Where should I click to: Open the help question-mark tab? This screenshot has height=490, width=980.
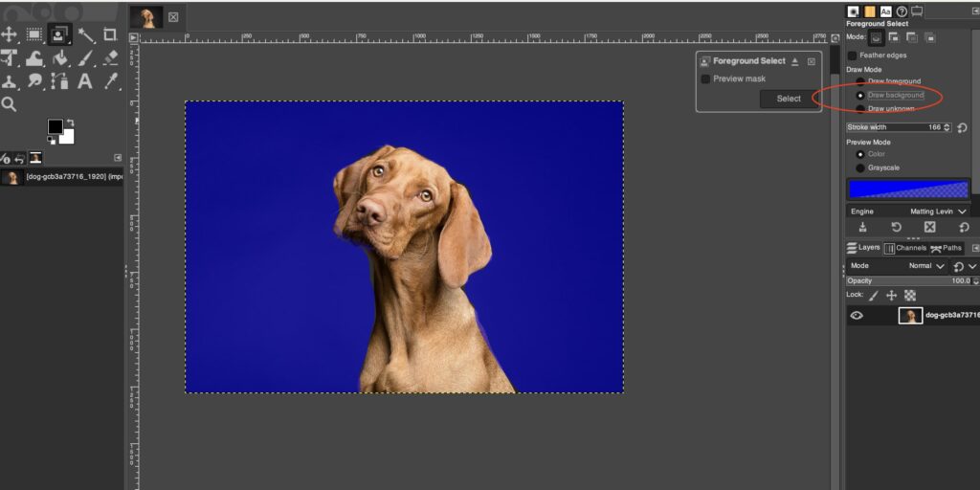pos(902,11)
